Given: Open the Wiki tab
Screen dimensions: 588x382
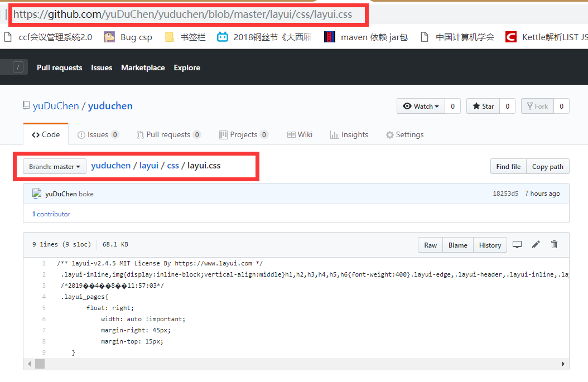Looking at the screenshot, I should click(x=300, y=134).
